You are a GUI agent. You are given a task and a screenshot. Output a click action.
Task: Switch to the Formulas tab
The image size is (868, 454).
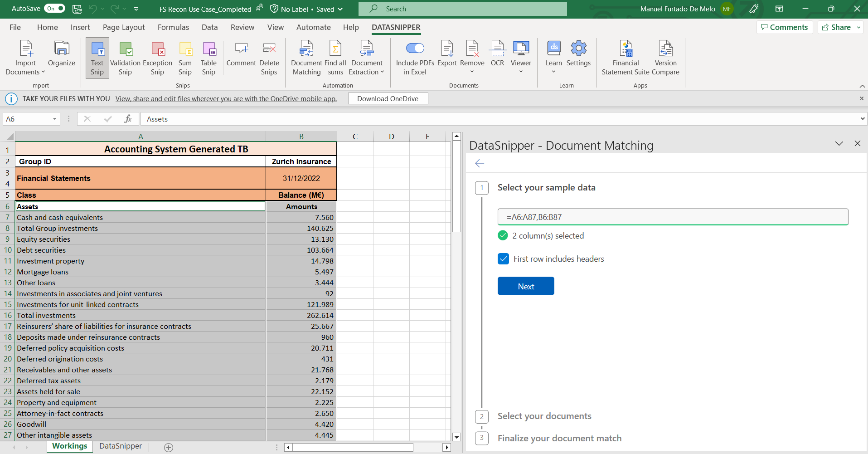(x=173, y=27)
